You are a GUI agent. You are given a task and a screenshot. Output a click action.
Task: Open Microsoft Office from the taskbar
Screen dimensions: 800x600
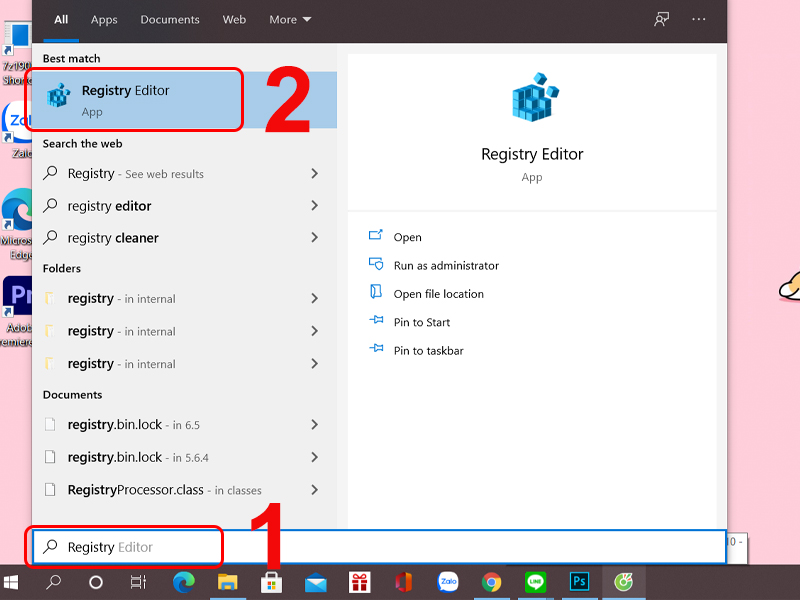click(x=404, y=582)
